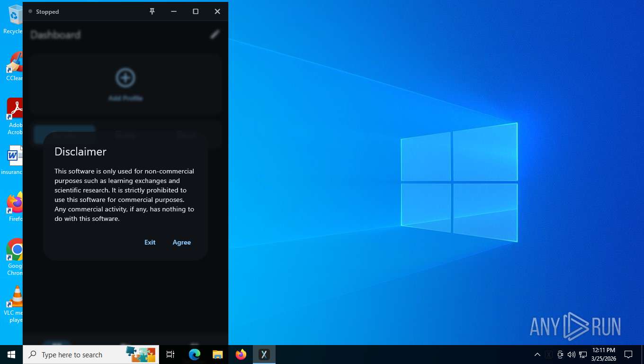Click Exit in the Disclaimer dialog
644x364 pixels.
tap(150, 242)
